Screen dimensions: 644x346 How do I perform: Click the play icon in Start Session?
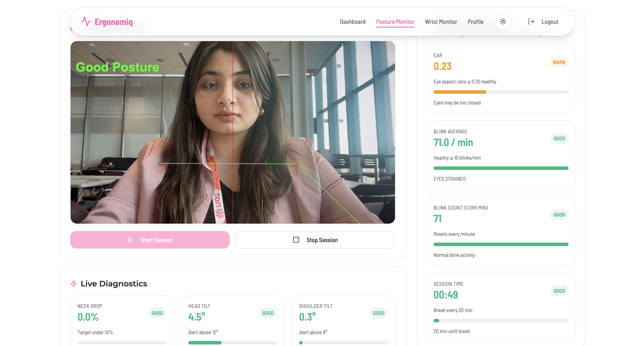(130, 240)
